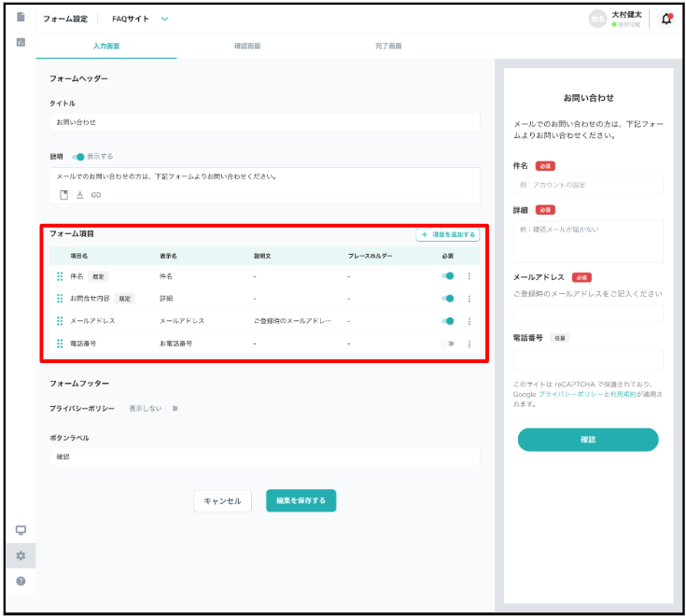Toggle the 説明 表示する switch
Screen dimensions: 686x616
point(78,157)
